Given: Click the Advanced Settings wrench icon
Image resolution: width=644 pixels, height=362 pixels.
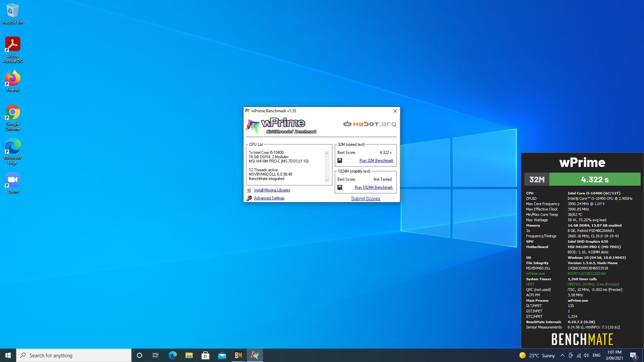Looking at the screenshot, I should tap(249, 198).
